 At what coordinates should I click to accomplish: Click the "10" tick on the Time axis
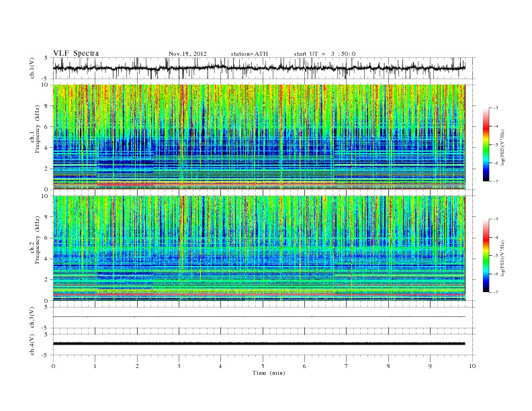pyautogui.click(x=472, y=366)
